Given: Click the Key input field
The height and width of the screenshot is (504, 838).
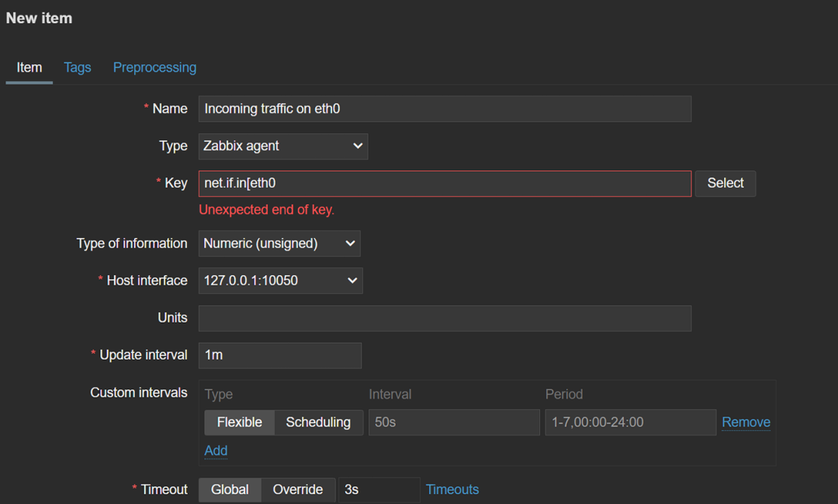Looking at the screenshot, I should [x=445, y=184].
